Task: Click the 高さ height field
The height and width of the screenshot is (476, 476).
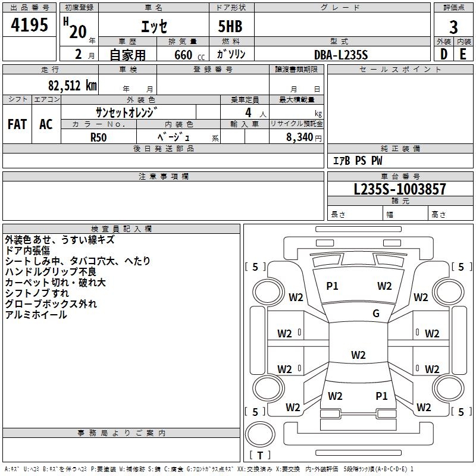Action: tap(451, 214)
